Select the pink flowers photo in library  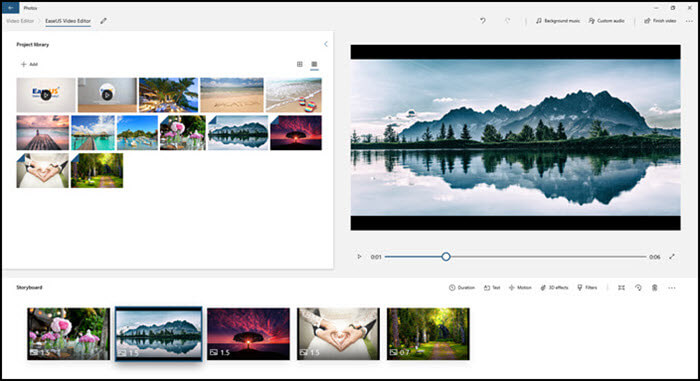[183, 133]
